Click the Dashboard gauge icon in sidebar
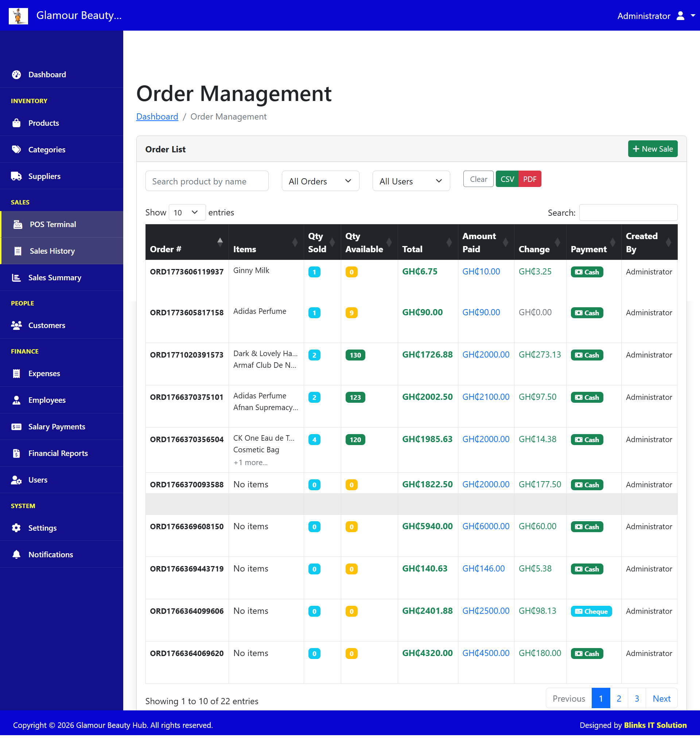 (16, 75)
